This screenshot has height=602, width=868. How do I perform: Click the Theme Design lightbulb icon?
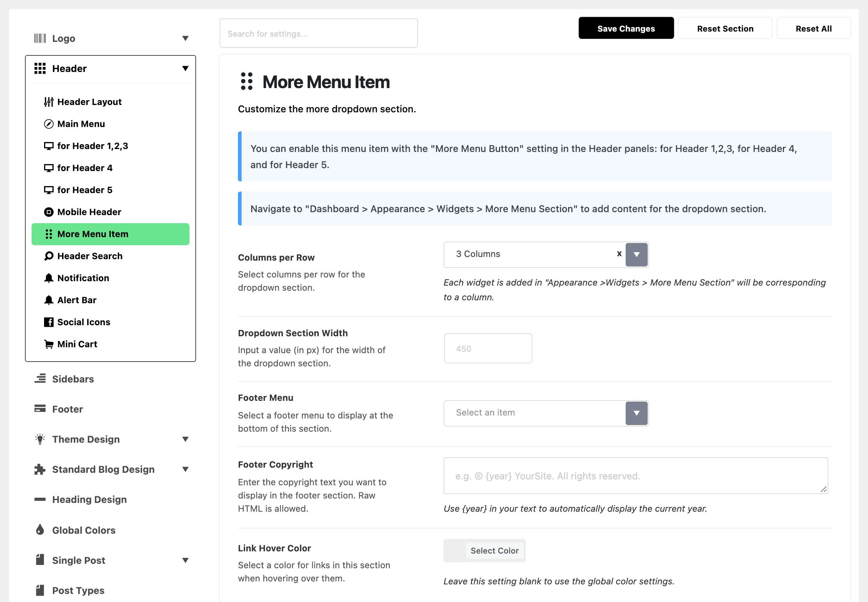point(40,439)
